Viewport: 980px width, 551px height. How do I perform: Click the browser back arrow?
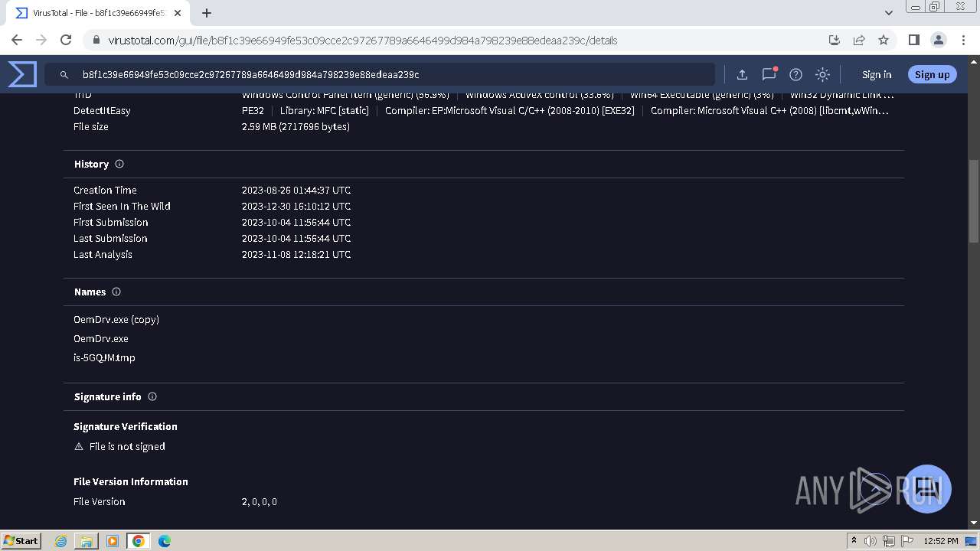[17, 40]
